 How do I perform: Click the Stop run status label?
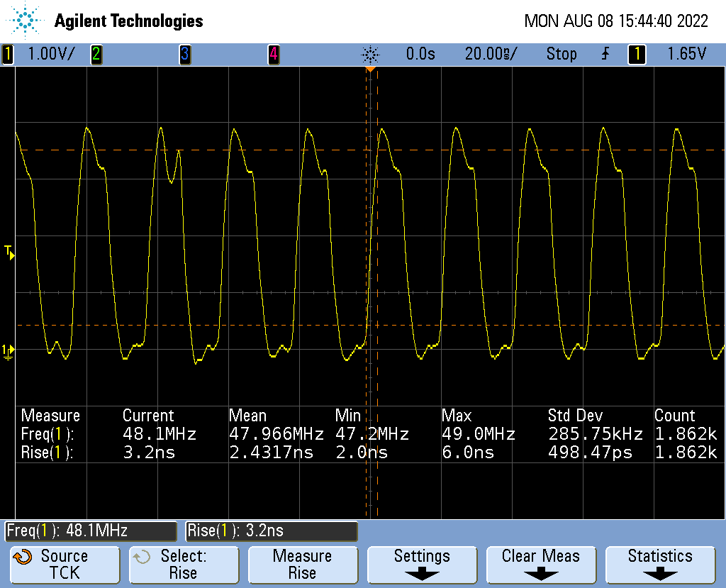point(561,54)
